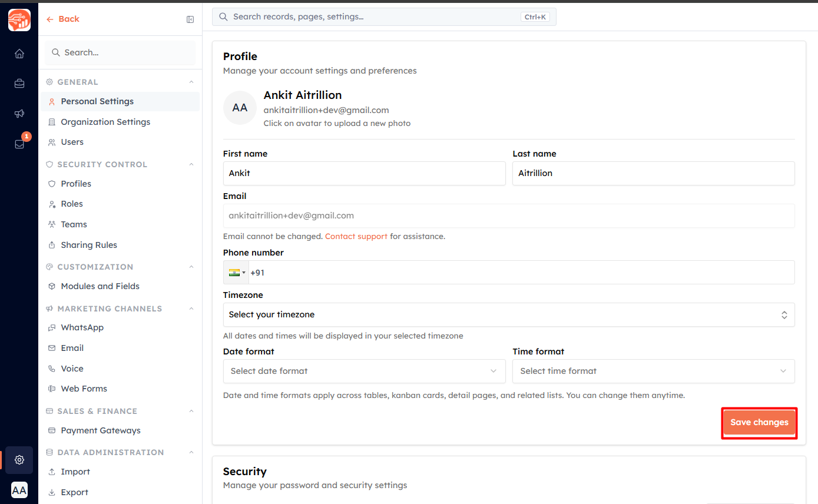This screenshot has width=818, height=504.
Task: Open the AA user avatar at bottom left
Action: click(19, 490)
